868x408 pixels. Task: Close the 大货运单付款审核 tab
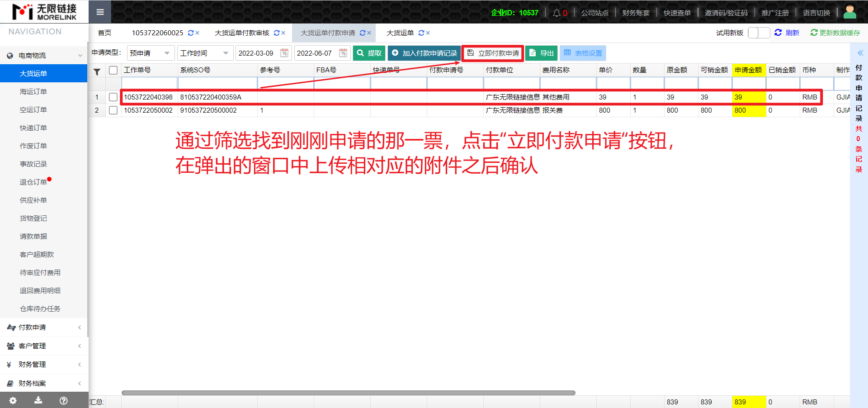(283, 33)
